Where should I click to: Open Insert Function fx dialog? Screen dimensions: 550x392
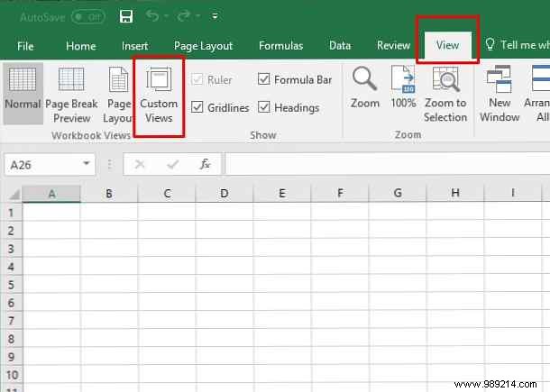tap(205, 164)
